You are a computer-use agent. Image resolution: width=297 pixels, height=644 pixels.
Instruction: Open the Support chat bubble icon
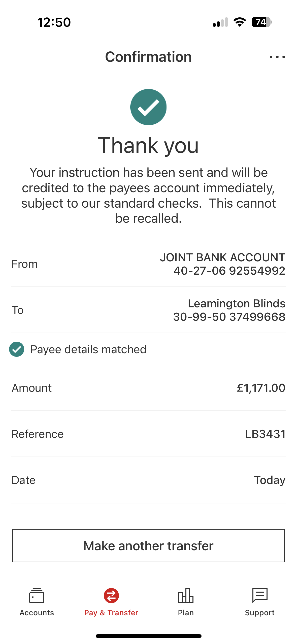coord(260,595)
